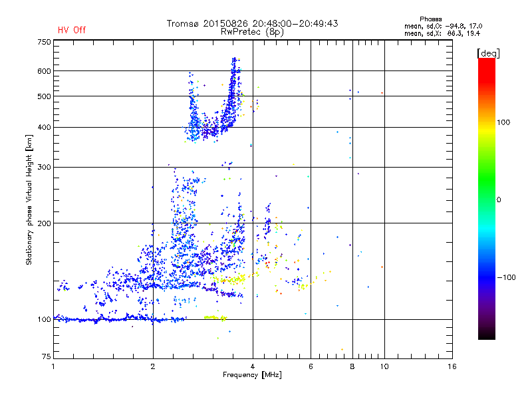Click the y-axis tick label '300'
The width and height of the screenshot is (532, 399).
coord(44,168)
